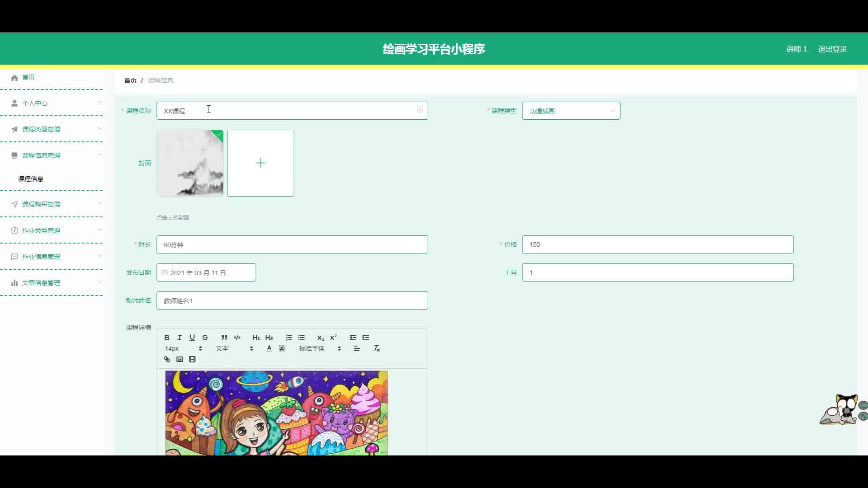
Task: Click 退出登录 to log out
Action: click(832, 49)
